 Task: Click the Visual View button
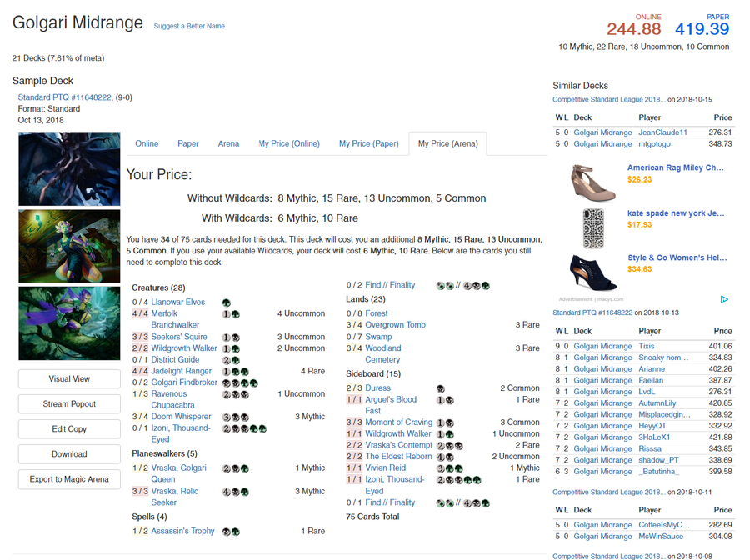tap(69, 379)
